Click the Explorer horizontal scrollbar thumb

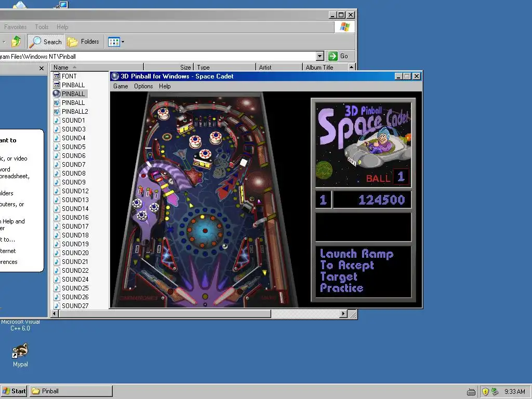coord(165,314)
